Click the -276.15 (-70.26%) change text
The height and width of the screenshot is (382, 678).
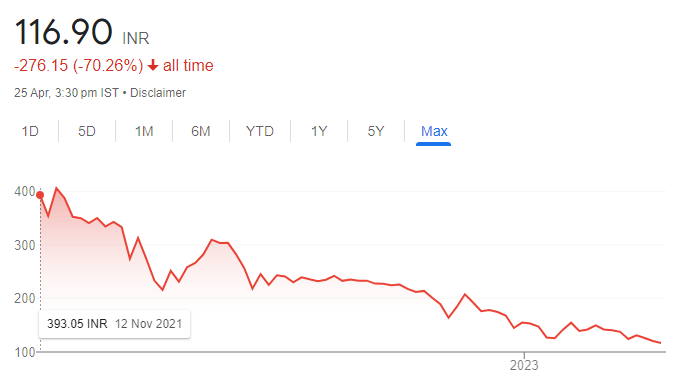[78, 65]
